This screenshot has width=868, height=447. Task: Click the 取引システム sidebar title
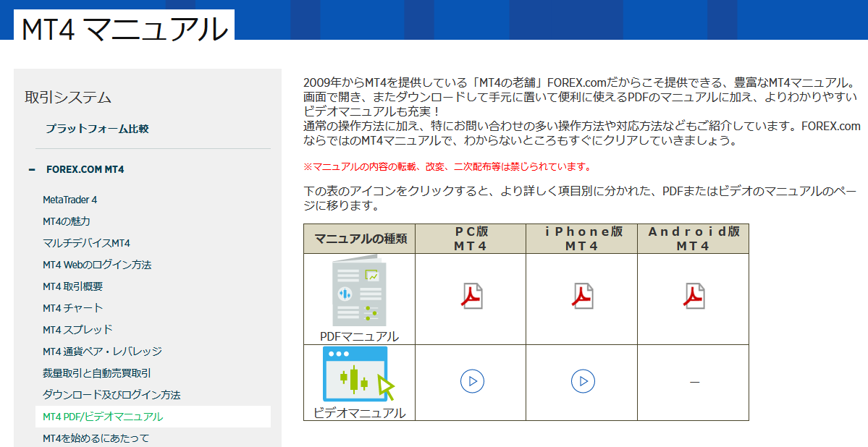coord(67,98)
